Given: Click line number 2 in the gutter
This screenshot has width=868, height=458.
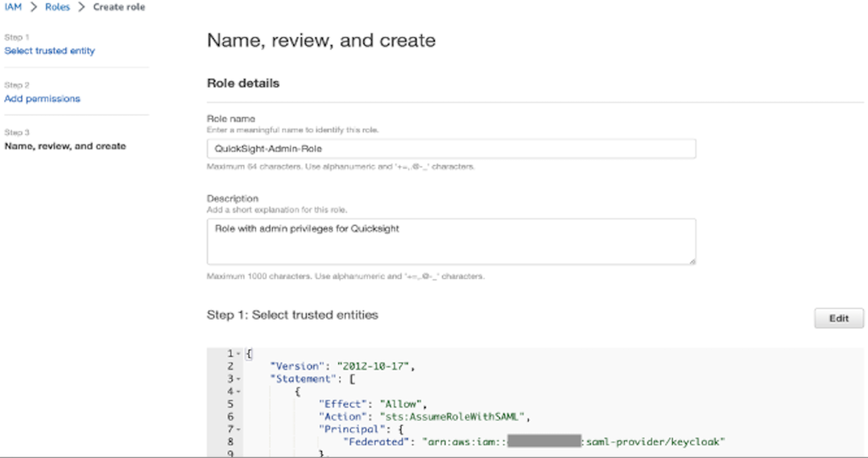Looking at the screenshot, I should tap(231, 366).
